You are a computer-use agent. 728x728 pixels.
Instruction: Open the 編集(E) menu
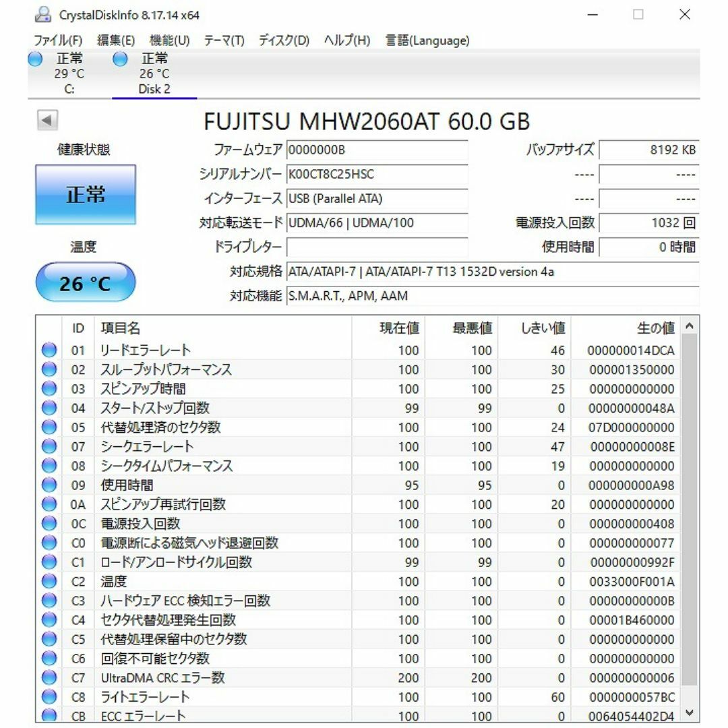[x=116, y=40]
